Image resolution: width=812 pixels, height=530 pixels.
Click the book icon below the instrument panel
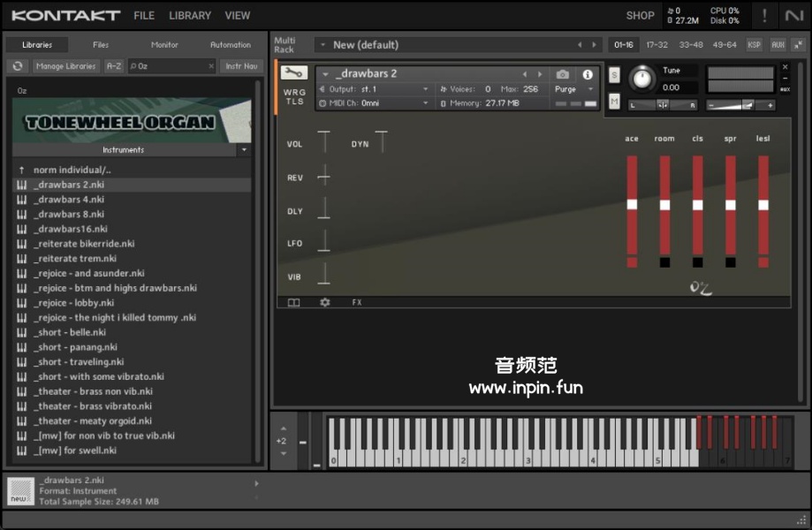click(x=293, y=302)
